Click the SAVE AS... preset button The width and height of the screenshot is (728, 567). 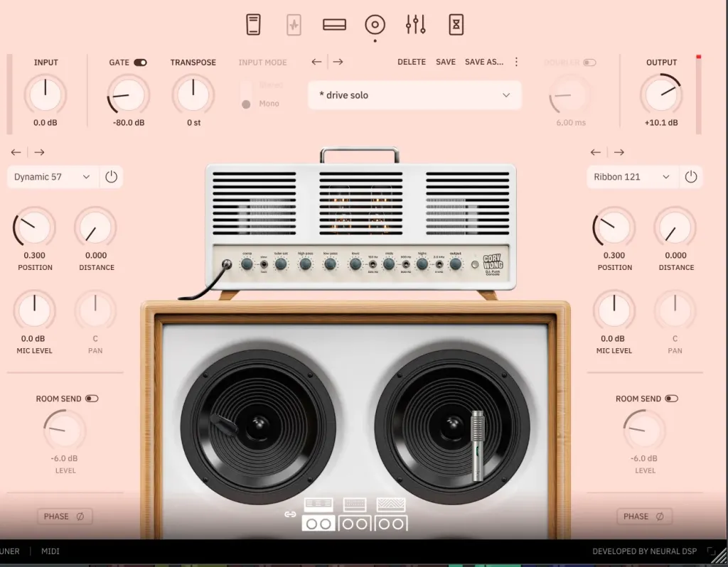484,62
